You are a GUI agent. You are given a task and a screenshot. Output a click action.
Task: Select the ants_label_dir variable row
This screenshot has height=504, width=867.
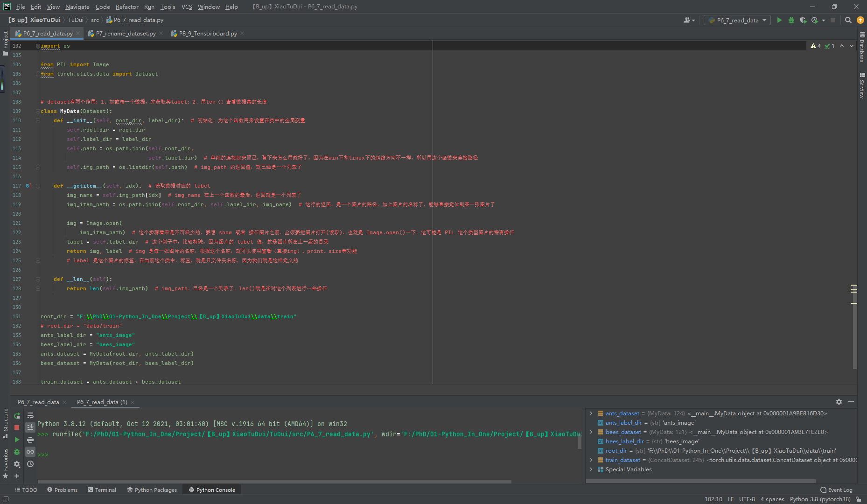point(721,422)
